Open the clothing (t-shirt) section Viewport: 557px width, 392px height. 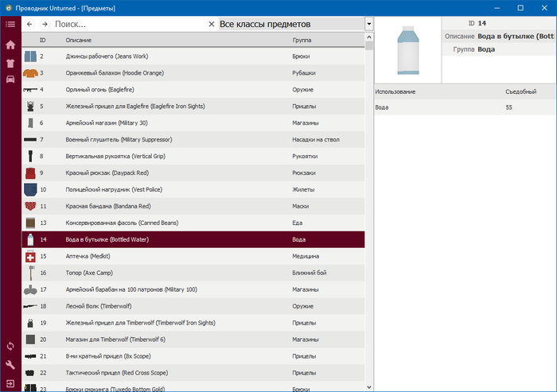[x=10, y=62]
